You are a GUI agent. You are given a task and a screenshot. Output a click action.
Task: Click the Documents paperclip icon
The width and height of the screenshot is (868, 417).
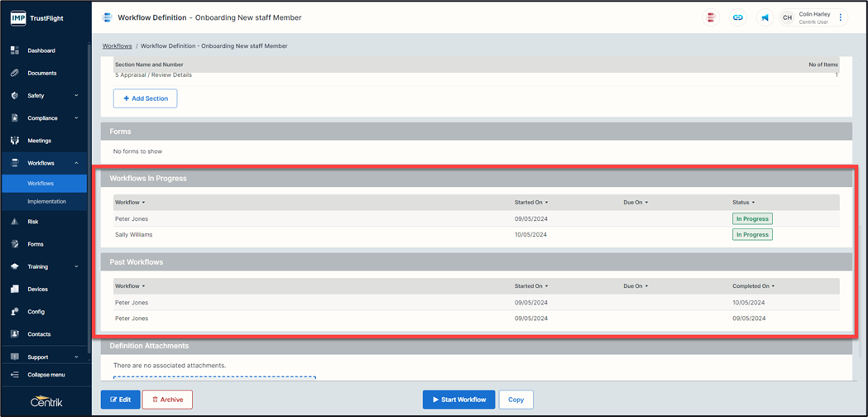15,73
